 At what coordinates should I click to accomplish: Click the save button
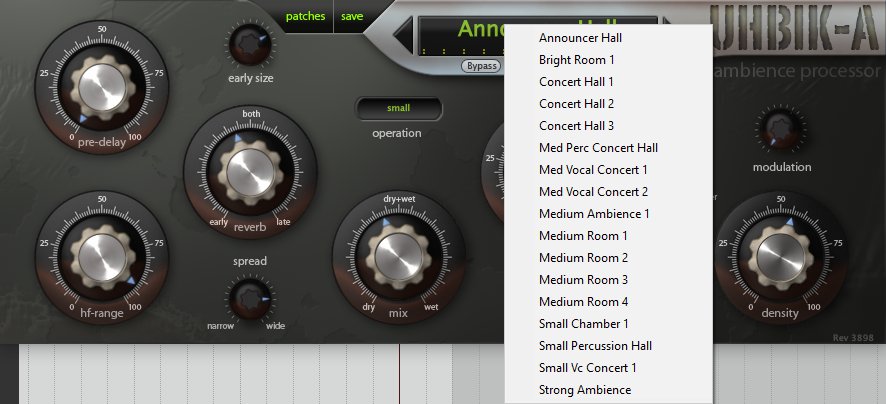click(x=352, y=16)
